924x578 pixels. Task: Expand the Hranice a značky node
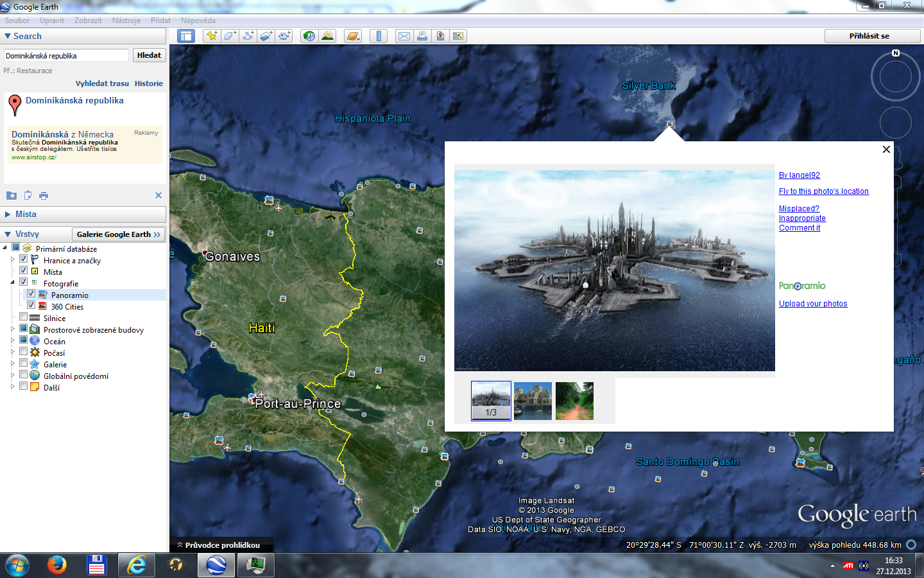click(x=13, y=259)
